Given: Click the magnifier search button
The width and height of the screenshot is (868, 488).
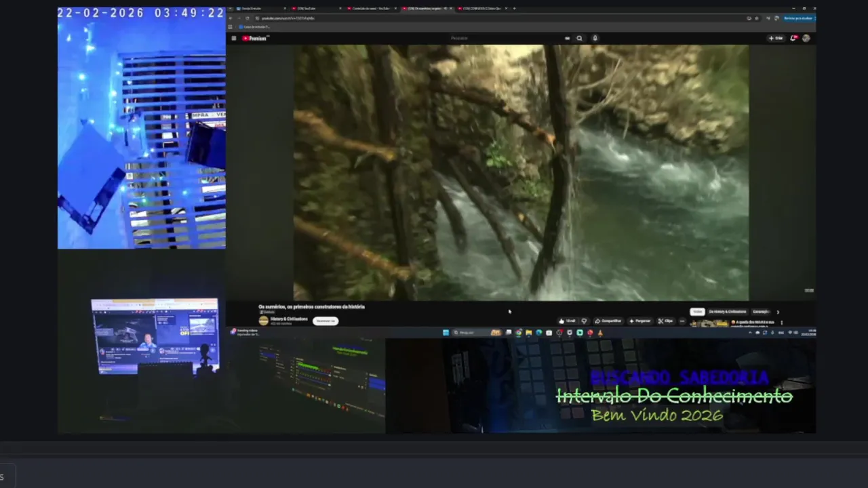Looking at the screenshot, I should pos(579,38).
